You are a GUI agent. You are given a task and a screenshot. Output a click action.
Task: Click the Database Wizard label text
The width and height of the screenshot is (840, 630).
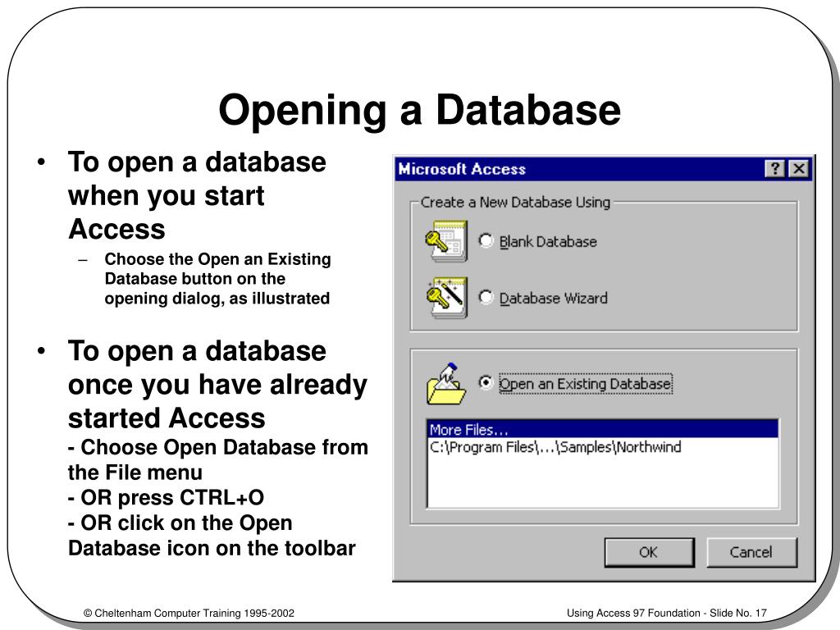tap(554, 298)
